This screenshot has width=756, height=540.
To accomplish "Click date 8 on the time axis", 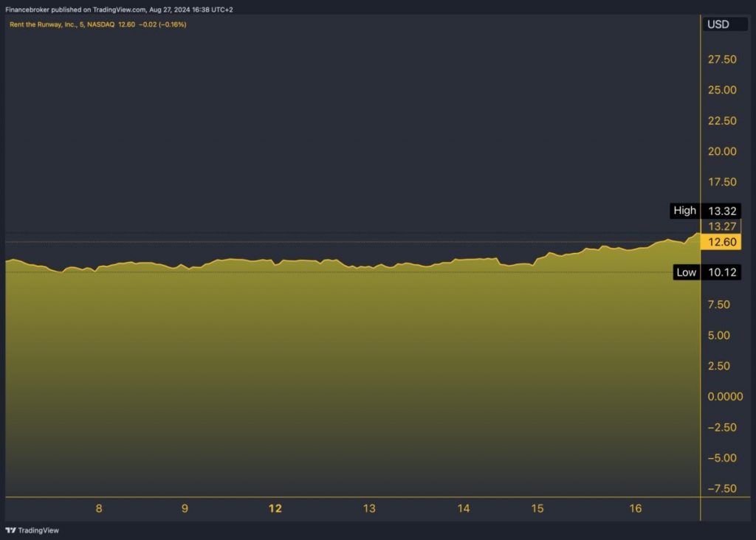I will (x=99, y=509).
